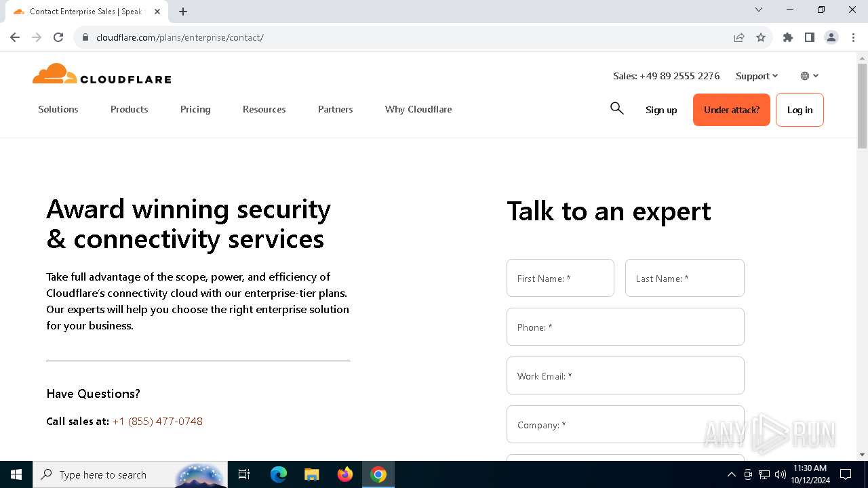Screen dimensions: 868x488
Task: Launch Firefox from the taskbar
Action: click(345, 474)
